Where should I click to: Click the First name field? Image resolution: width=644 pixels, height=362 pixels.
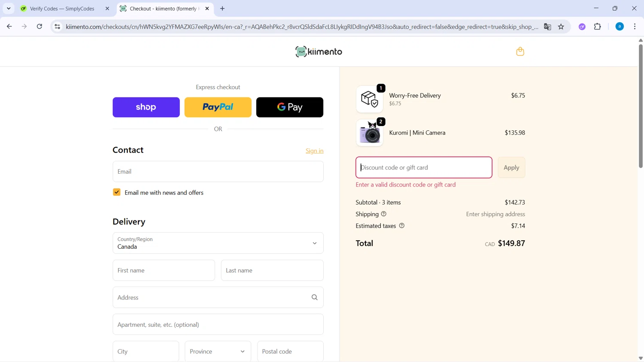(164, 270)
